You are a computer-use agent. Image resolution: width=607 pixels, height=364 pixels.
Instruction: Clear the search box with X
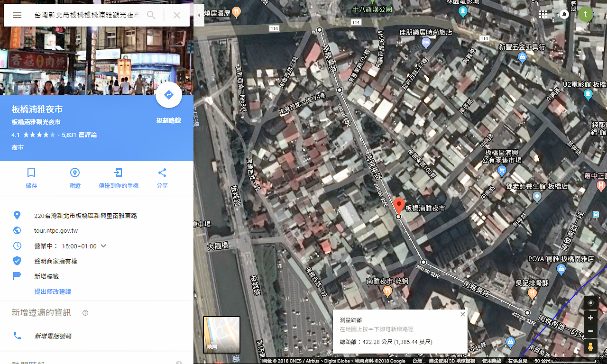click(177, 15)
